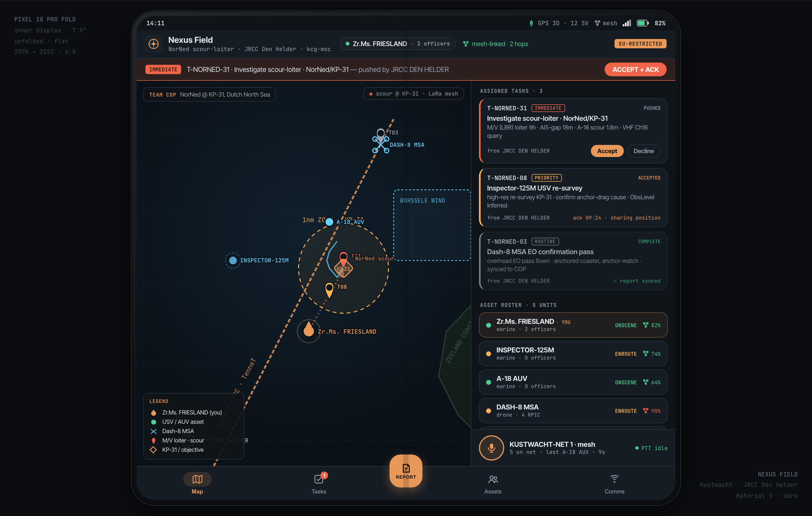The height and width of the screenshot is (516, 812).
Task: Tap red mesh icon beside DASH-8 MSA 90%
Action: pos(645,410)
